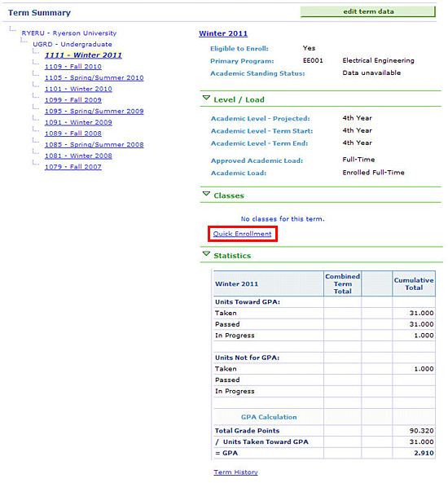
Task: Select term 1109 - Fall 2010
Action: (x=73, y=67)
